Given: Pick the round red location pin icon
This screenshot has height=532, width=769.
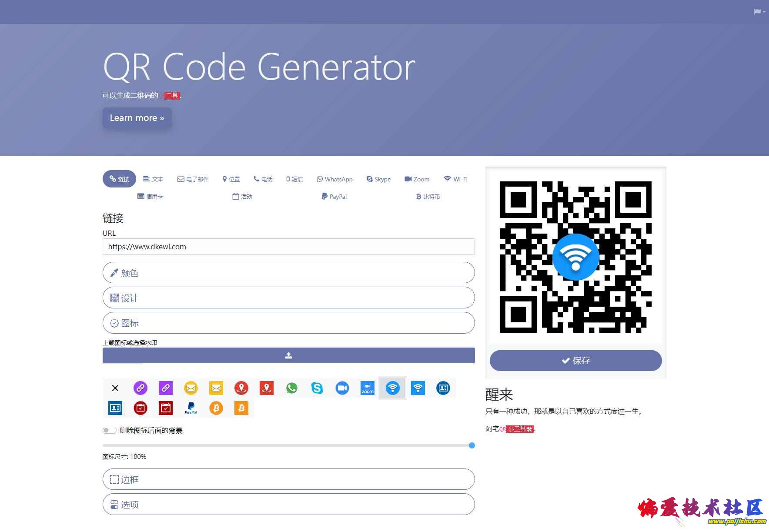Looking at the screenshot, I should click(x=241, y=388).
